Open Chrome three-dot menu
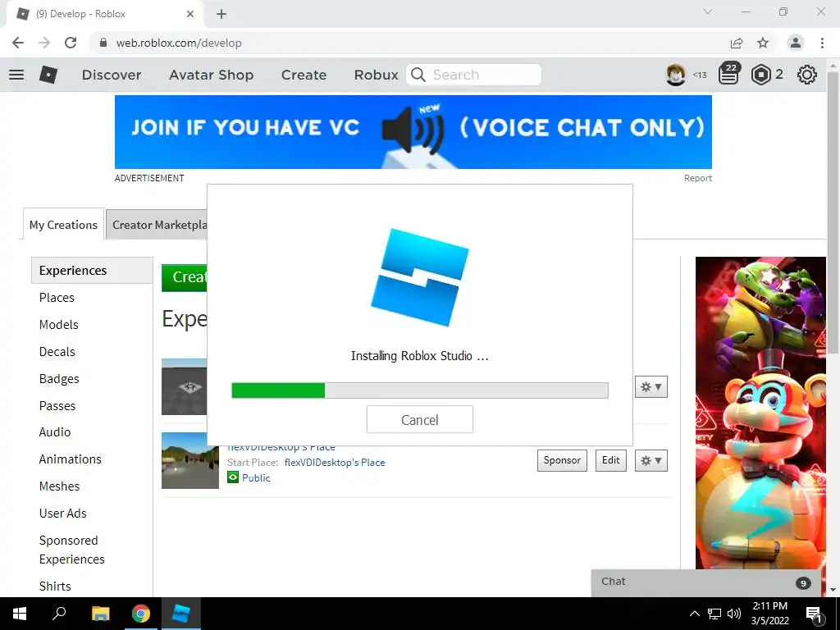This screenshot has width=840, height=630. 822,43
